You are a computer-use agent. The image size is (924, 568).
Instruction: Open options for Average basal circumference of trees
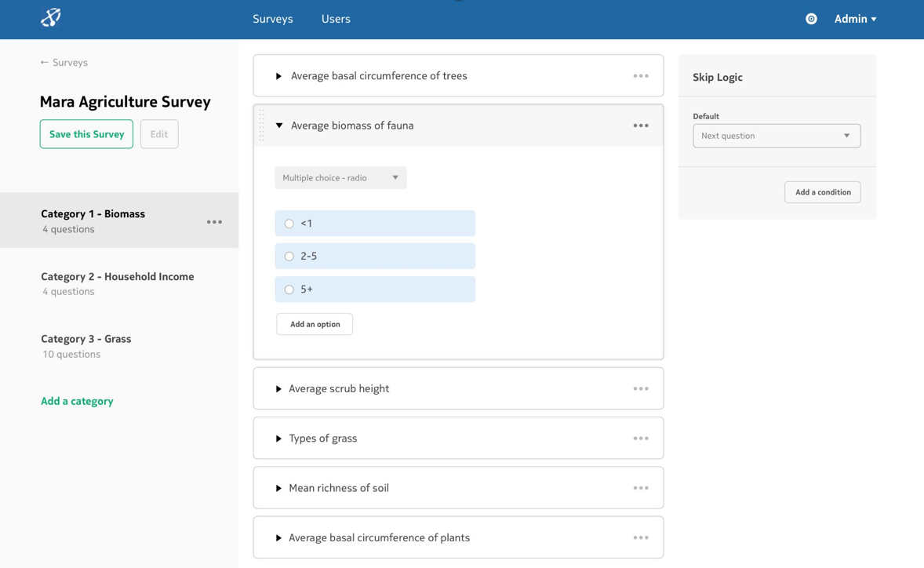(x=641, y=76)
